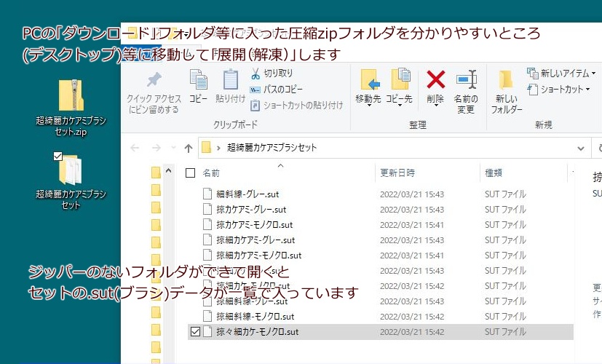Sort by the 更新日時 column header
Screen dimensions: 602x364
tap(397, 173)
